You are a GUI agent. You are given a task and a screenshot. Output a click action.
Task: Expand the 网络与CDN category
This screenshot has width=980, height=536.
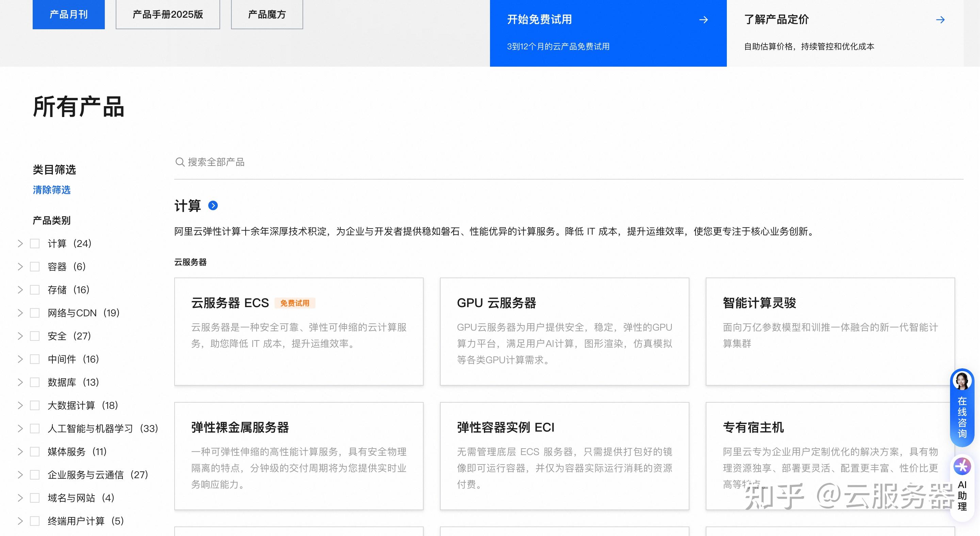click(20, 313)
